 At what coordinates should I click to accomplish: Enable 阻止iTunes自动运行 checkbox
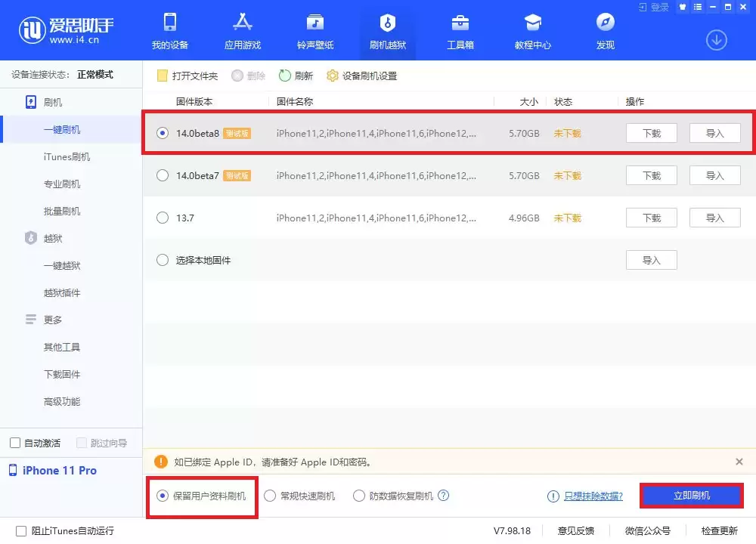(x=21, y=531)
